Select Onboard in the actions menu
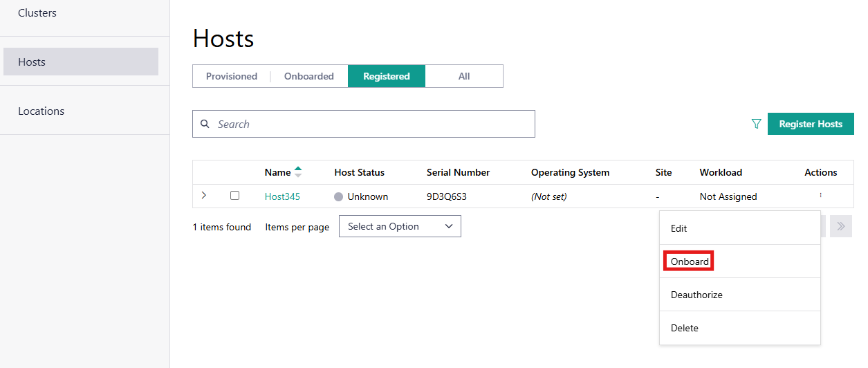This screenshot has height=368, width=868. click(690, 261)
